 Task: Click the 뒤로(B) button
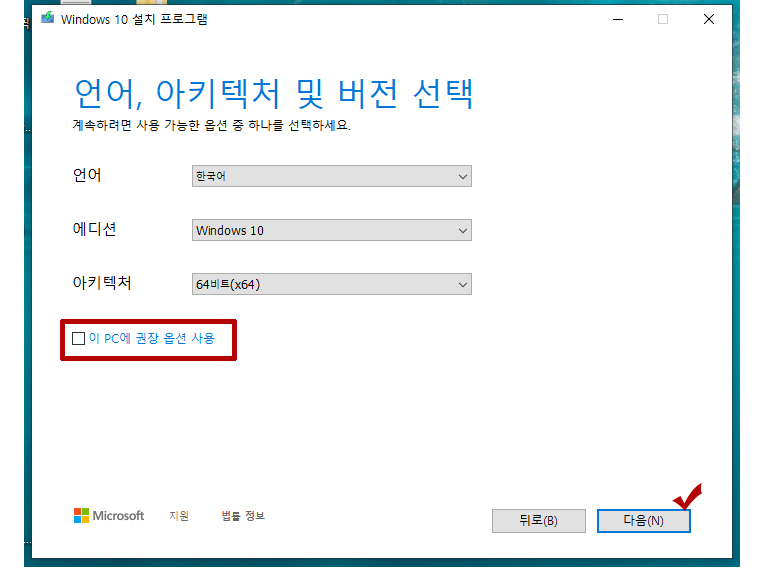tap(538, 521)
